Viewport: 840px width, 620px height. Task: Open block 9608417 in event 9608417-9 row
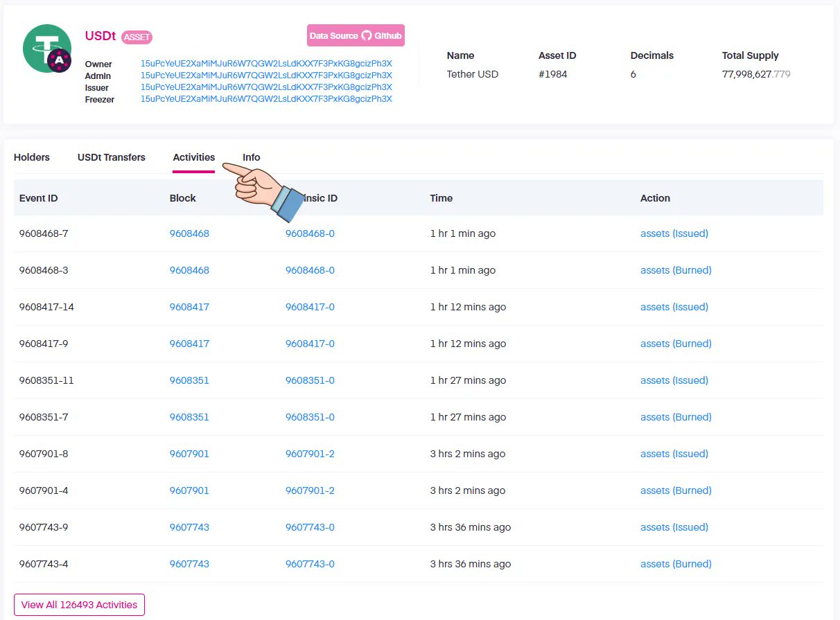click(x=189, y=344)
